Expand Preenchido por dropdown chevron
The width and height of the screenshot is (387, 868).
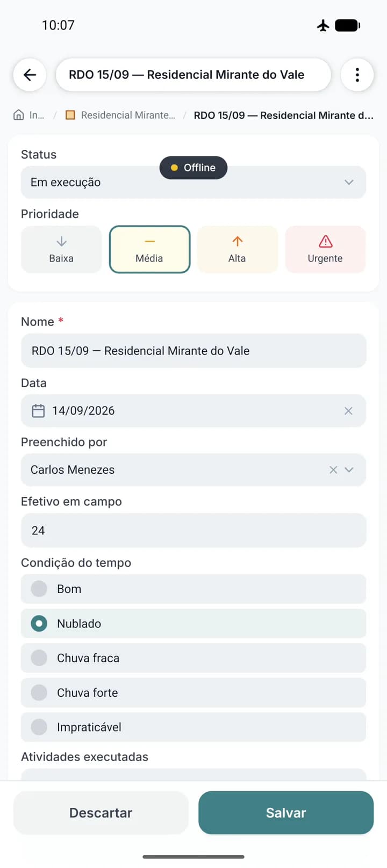[x=349, y=470]
